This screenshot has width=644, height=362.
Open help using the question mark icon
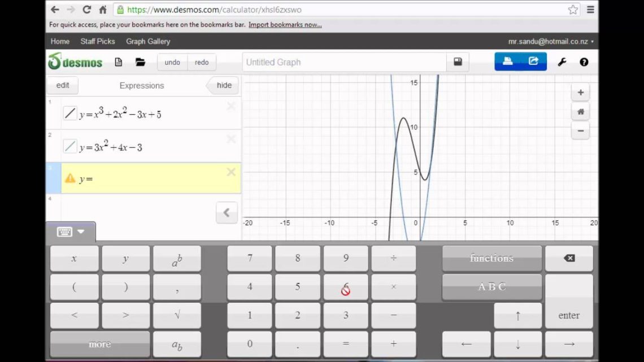pyautogui.click(x=584, y=62)
